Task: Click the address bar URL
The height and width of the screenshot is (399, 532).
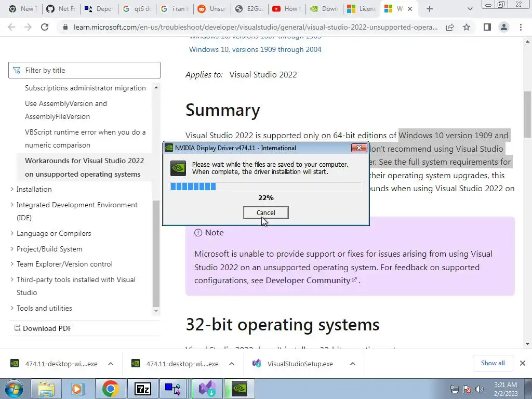Action: pos(256,27)
